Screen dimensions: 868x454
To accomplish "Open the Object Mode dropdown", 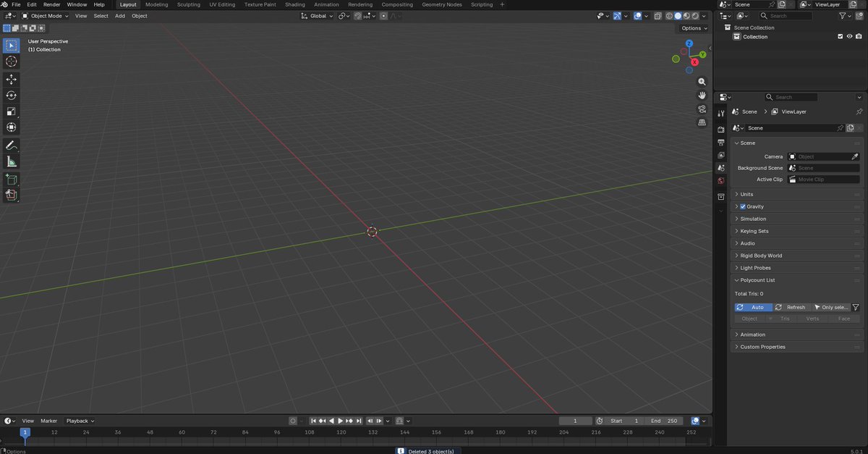I will point(45,16).
